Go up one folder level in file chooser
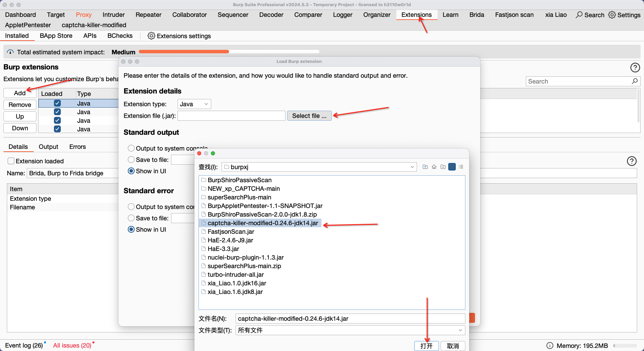The height and width of the screenshot is (351, 644). [425, 167]
